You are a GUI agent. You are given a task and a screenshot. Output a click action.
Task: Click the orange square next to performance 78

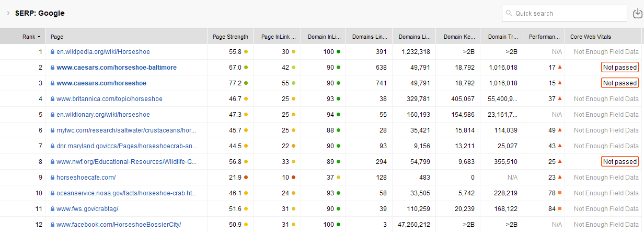click(x=559, y=193)
